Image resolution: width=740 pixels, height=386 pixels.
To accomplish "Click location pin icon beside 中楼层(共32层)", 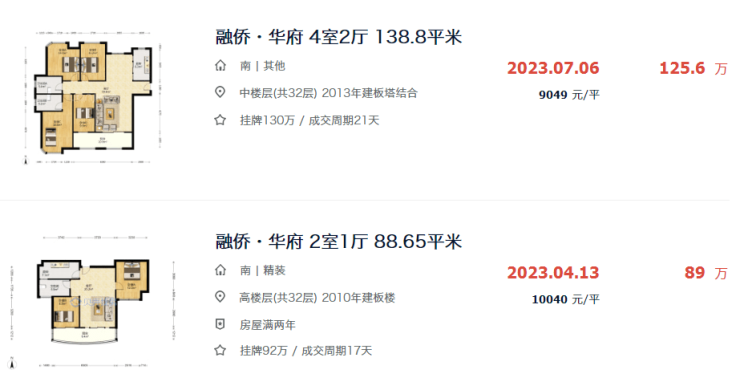I will pyautogui.click(x=220, y=92).
